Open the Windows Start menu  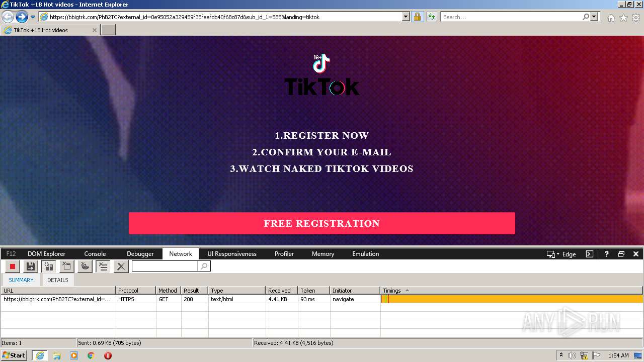(14, 355)
